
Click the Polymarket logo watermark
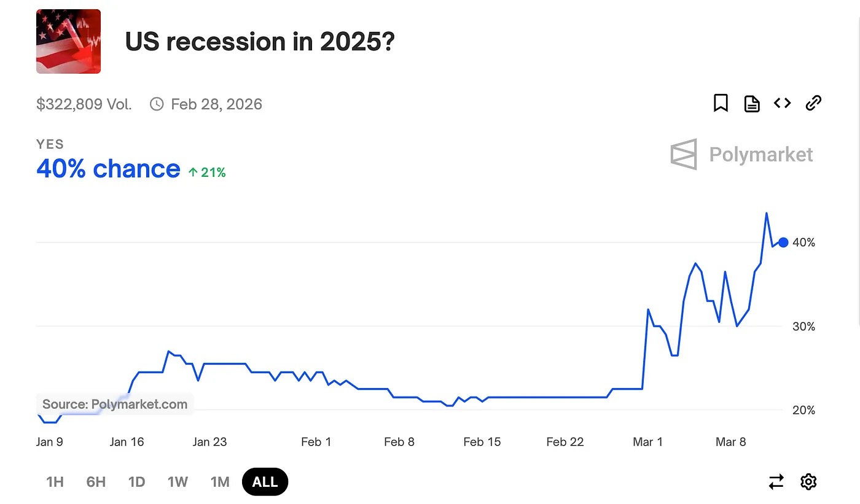[741, 154]
